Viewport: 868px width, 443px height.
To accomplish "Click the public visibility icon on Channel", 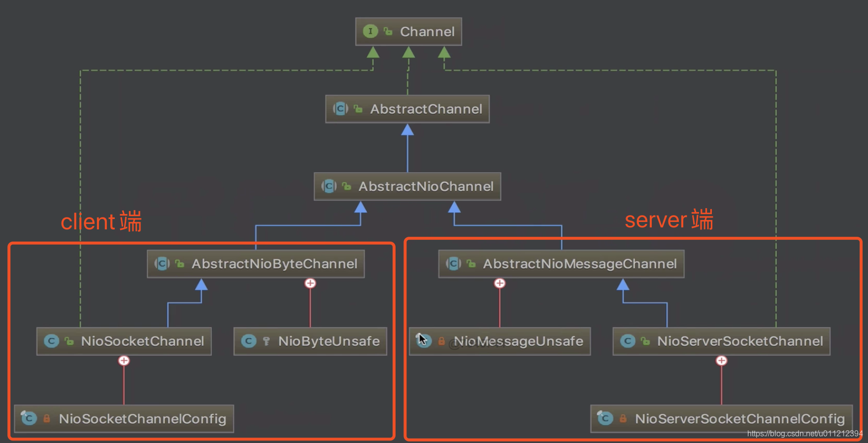I will (x=388, y=32).
